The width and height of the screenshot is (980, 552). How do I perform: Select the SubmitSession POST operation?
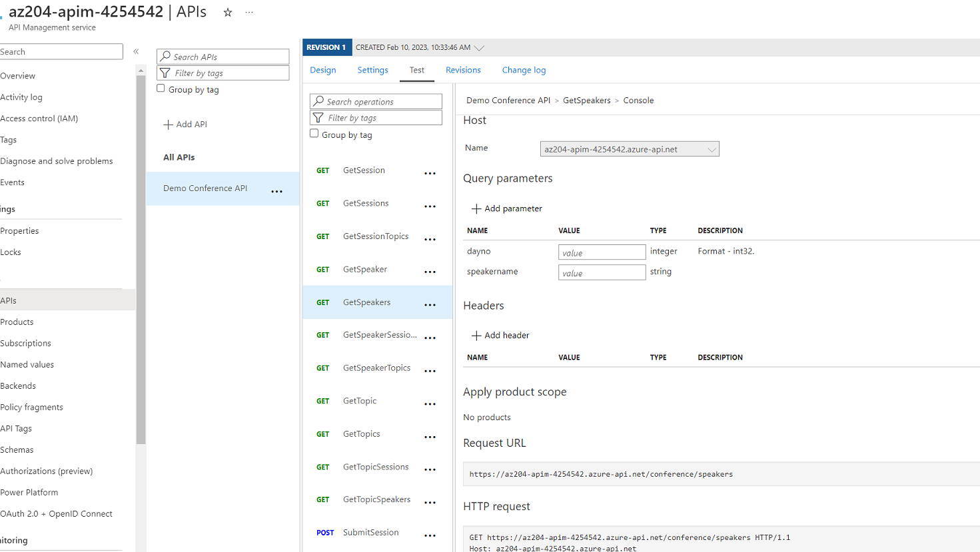[370, 533]
